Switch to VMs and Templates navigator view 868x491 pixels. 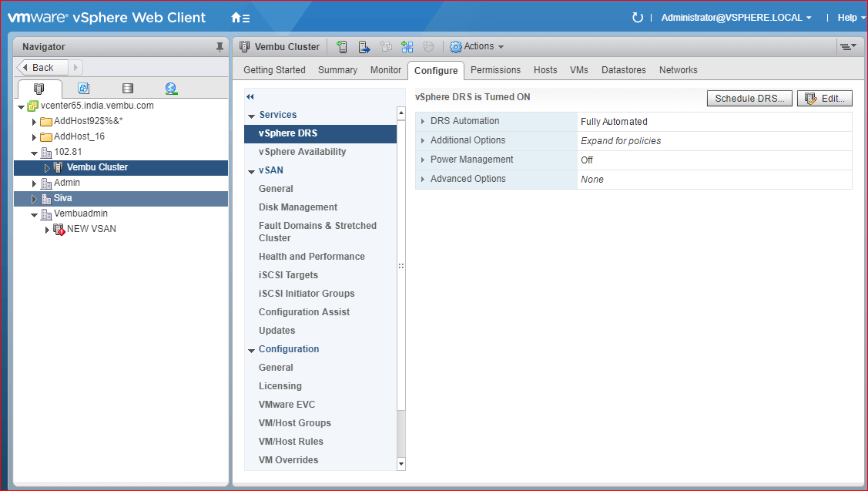(84, 88)
